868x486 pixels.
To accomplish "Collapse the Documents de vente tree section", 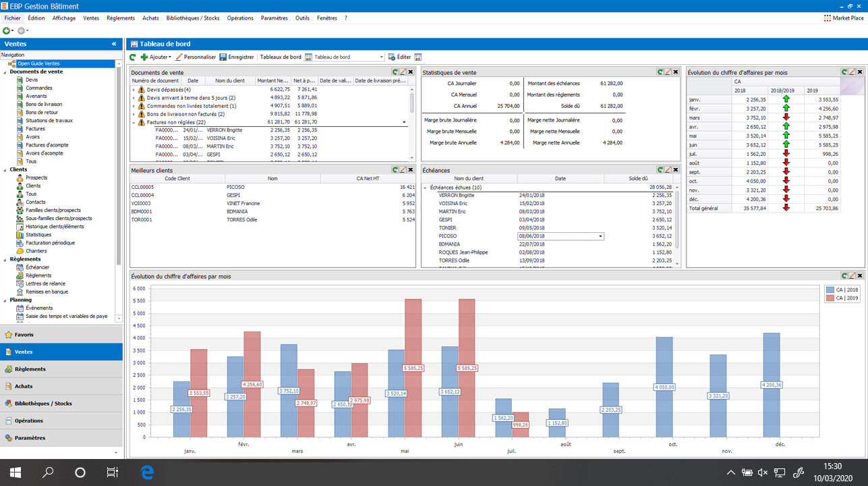I will (5, 72).
